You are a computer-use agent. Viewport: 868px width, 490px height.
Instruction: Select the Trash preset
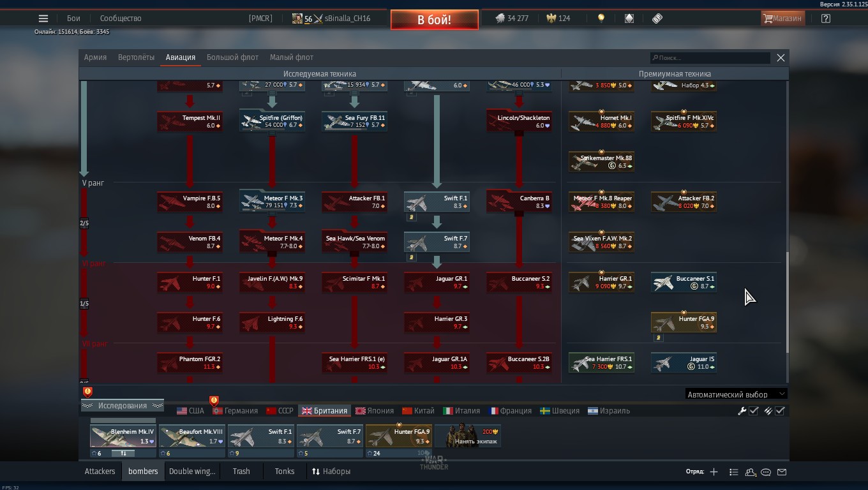[241, 471]
